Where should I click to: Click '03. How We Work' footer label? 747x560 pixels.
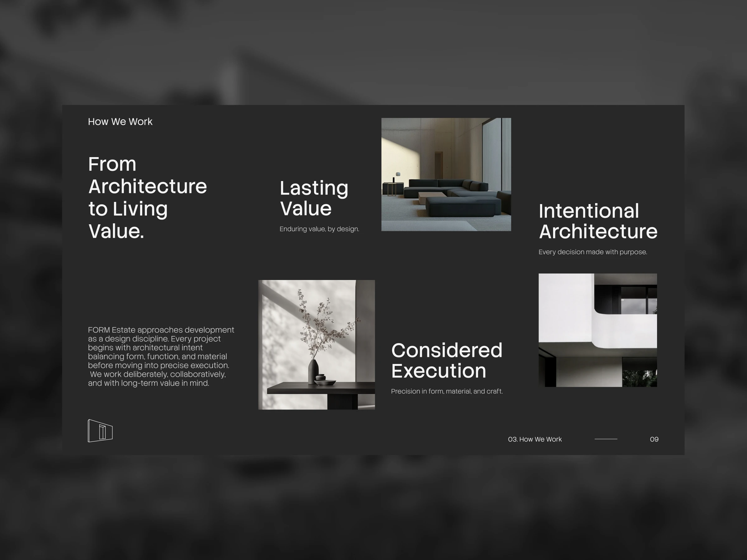coord(535,439)
